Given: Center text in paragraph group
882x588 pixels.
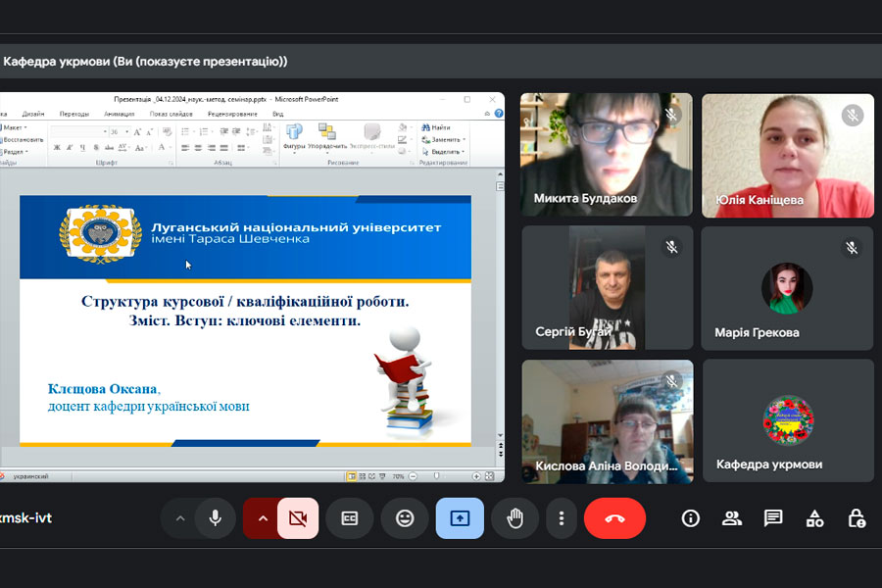Looking at the screenshot, I should click(x=198, y=148).
